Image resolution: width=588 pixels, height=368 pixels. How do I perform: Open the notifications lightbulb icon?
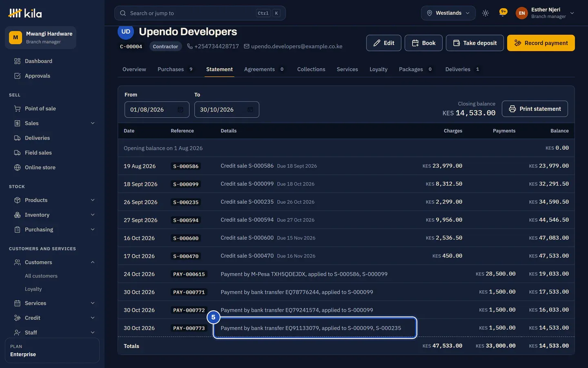tap(503, 13)
